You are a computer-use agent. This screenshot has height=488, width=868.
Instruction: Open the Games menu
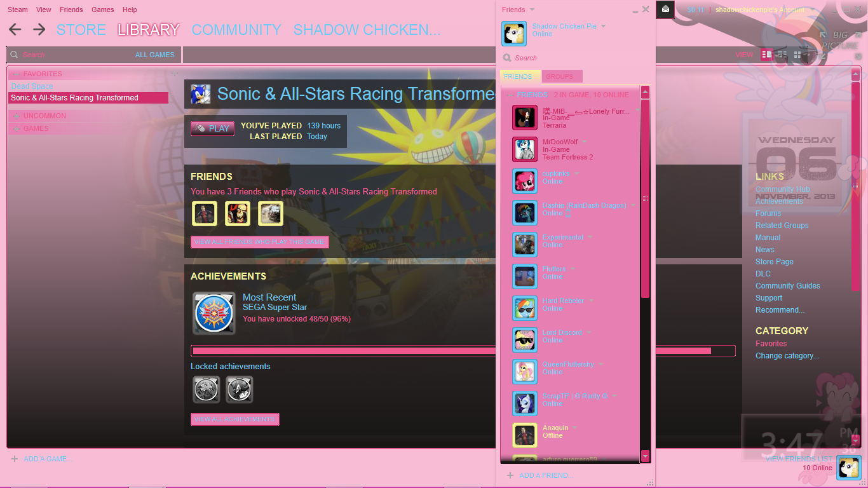(x=103, y=10)
